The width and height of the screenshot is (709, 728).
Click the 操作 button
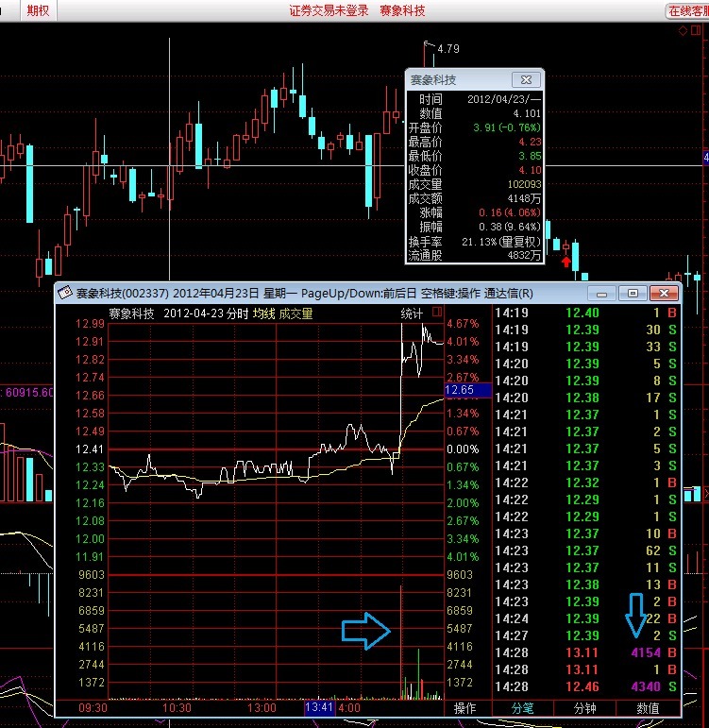coord(465,707)
